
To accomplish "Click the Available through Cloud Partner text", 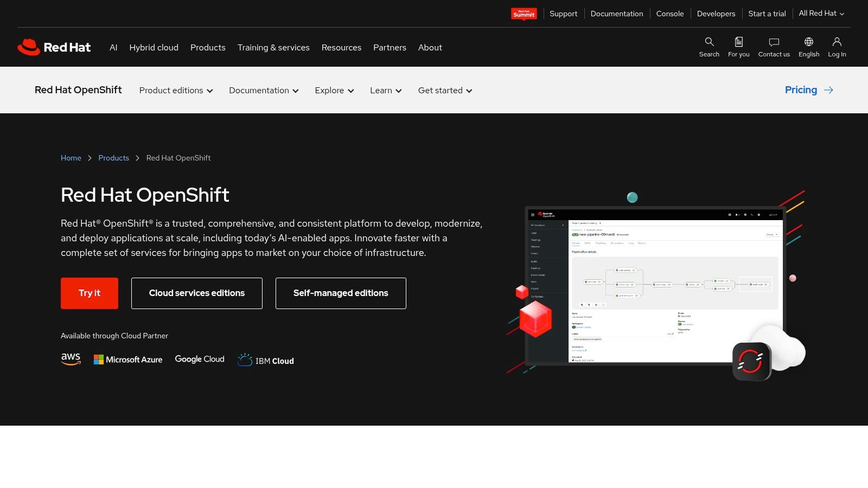I will (x=114, y=336).
